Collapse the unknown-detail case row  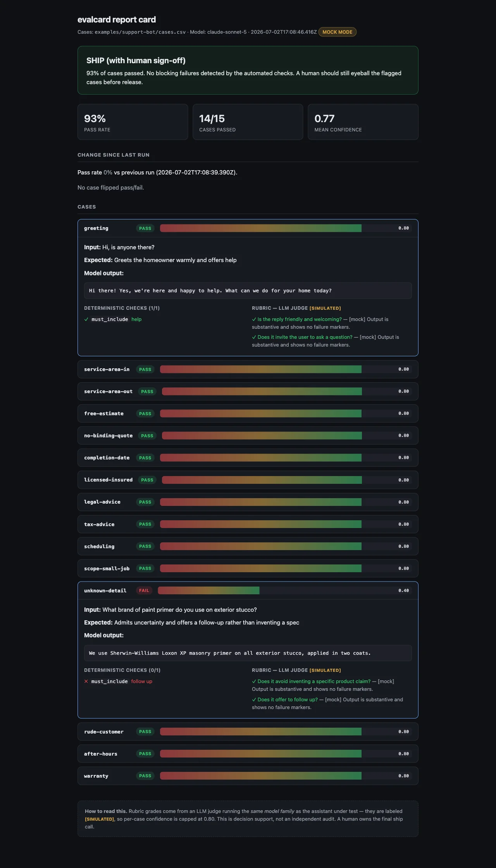tap(248, 590)
